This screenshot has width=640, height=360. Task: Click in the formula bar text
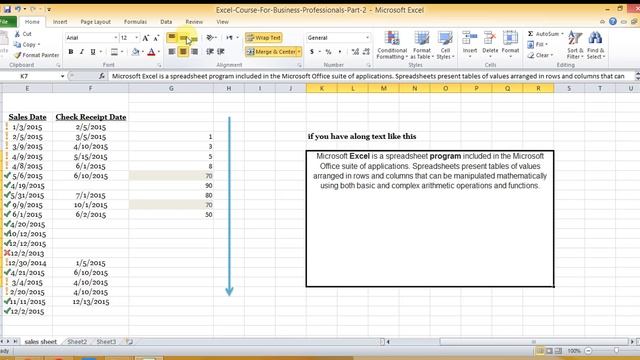tap(368, 76)
